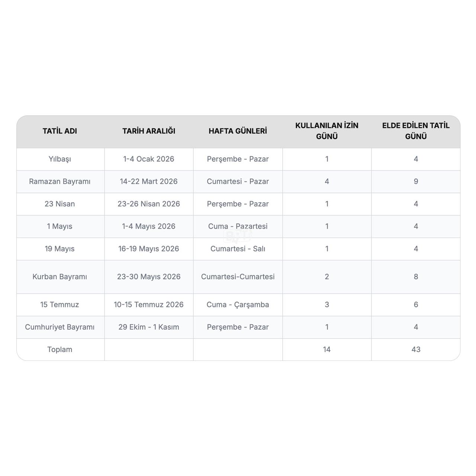Select the Cuma - Pazartesi weekdays cell

[x=238, y=226]
